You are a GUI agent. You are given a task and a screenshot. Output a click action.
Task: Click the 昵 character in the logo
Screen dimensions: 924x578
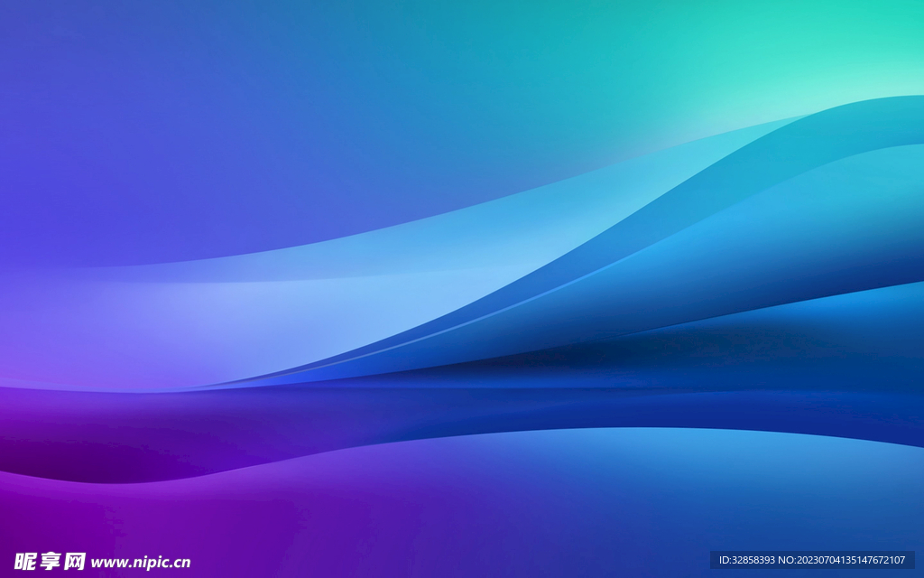click(x=24, y=561)
